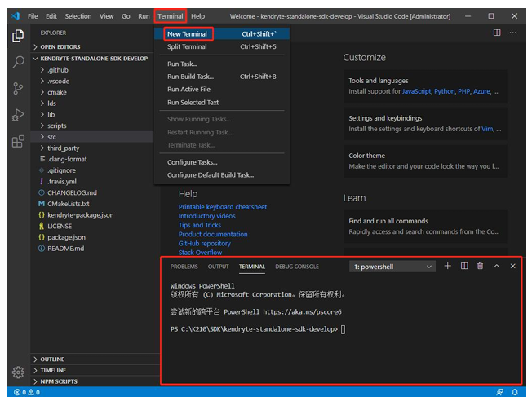The image size is (532, 401).
Task: Open the Selection menu
Action: (x=78, y=16)
